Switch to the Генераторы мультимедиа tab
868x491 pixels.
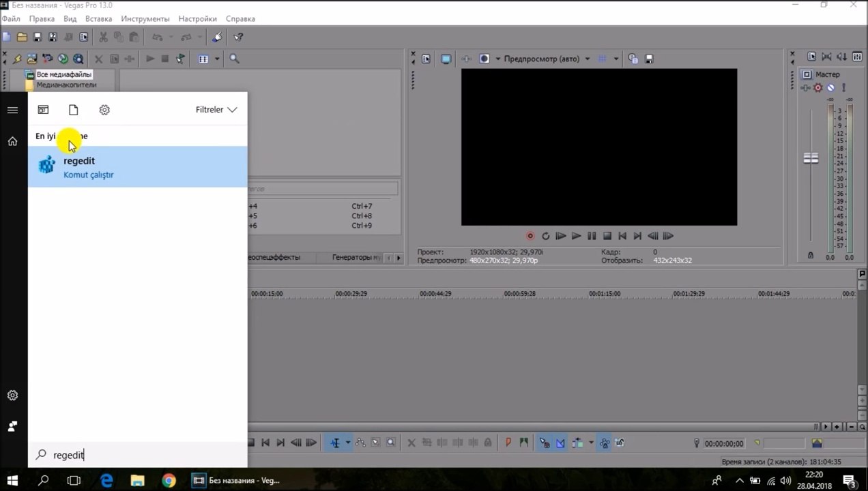(x=356, y=258)
